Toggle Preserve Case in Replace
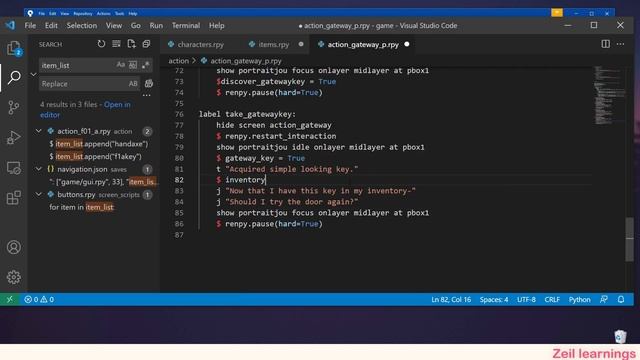The width and height of the screenshot is (640, 360). click(x=133, y=84)
